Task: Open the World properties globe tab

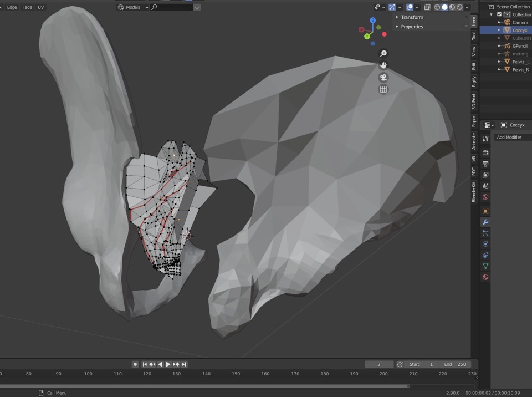Action: [x=485, y=197]
